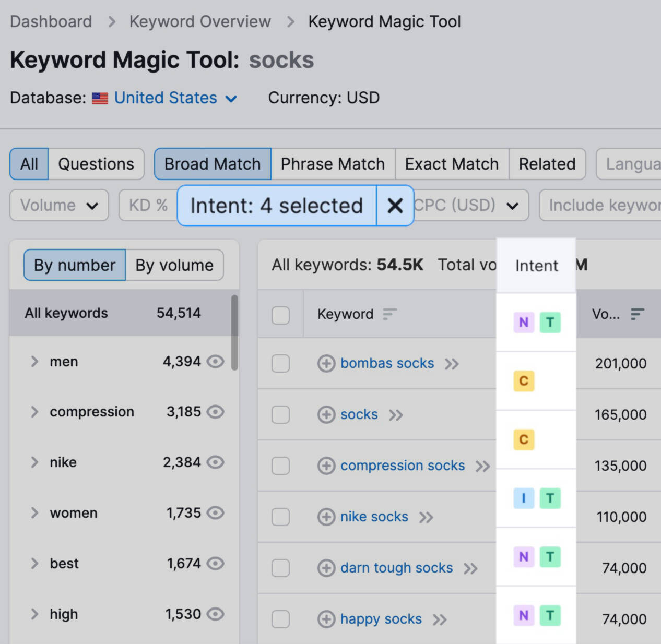Toggle the eye icon for men group
This screenshot has height=644, width=661.
click(x=215, y=361)
